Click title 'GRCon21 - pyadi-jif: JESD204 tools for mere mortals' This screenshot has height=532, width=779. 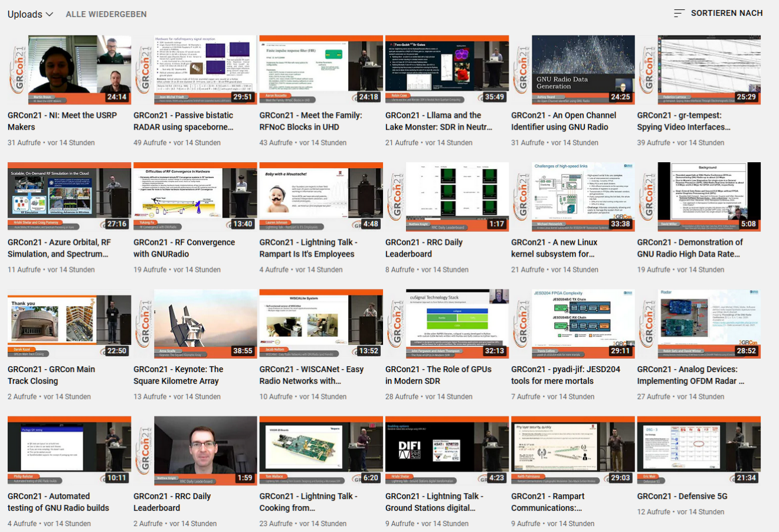(x=566, y=375)
